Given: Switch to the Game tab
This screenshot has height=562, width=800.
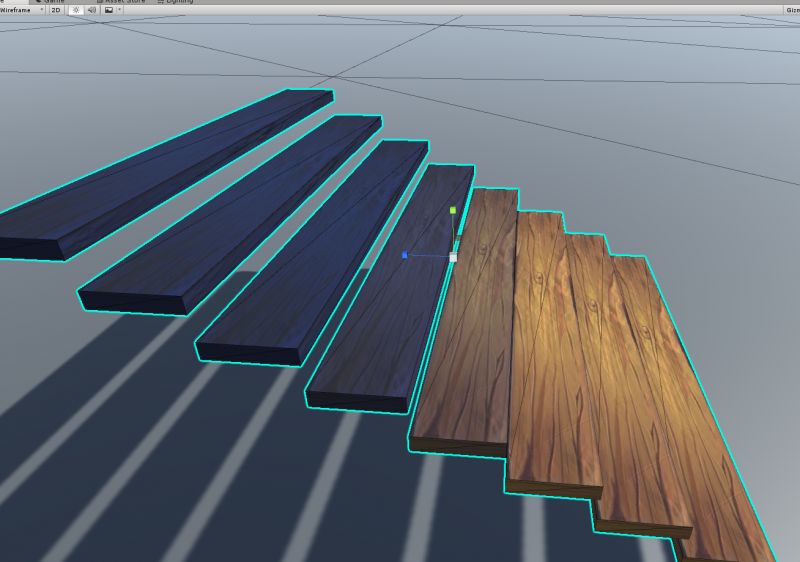Looking at the screenshot, I should click(54, 1).
